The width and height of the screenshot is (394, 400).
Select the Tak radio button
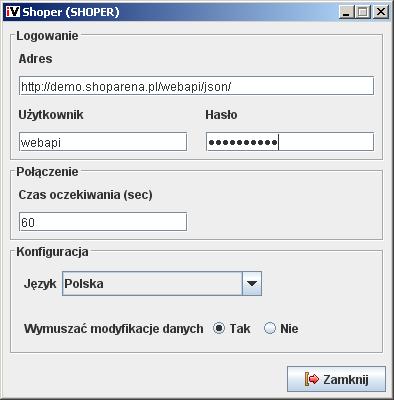coord(219,328)
